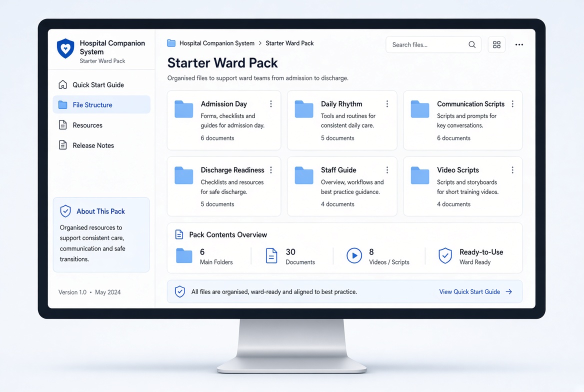Screen dimensions: 584x392
Task: Click "4 documents" under Staff Guide
Action: (x=337, y=204)
